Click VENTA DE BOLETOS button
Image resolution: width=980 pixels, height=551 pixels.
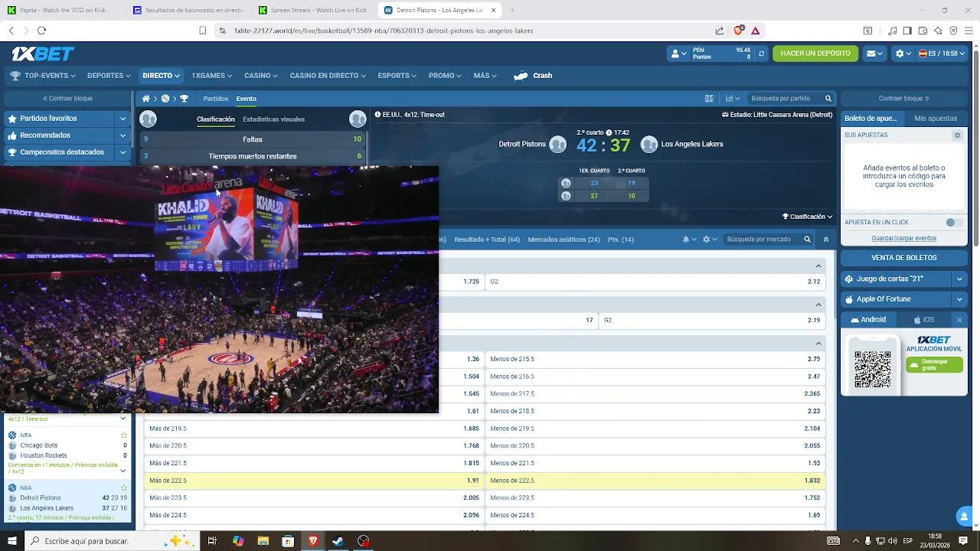(904, 258)
